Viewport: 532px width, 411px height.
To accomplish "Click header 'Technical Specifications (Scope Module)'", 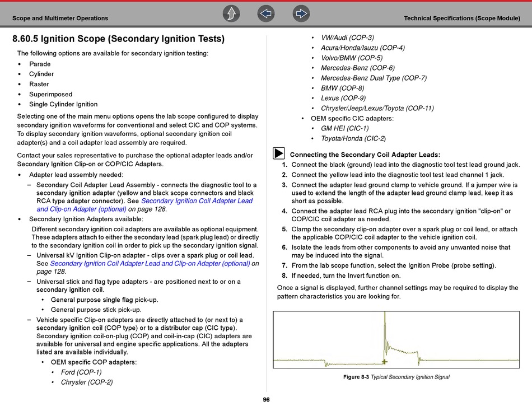I will (x=462, y=18).
